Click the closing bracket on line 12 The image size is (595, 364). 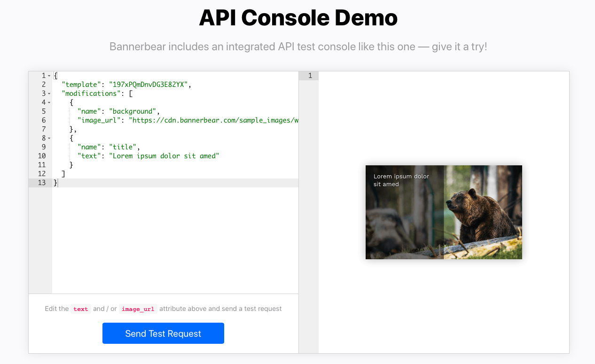point(63,174)
